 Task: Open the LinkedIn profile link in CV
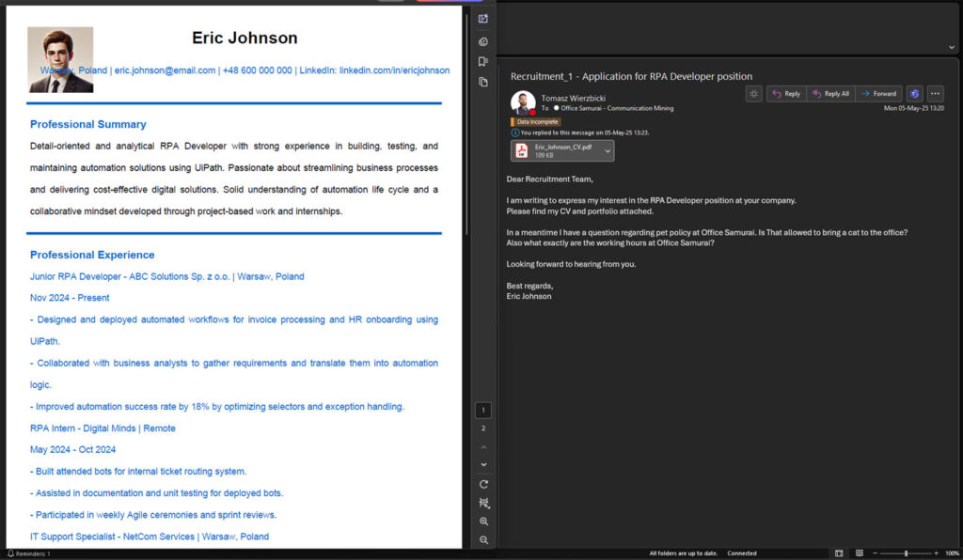pos(394,70)
